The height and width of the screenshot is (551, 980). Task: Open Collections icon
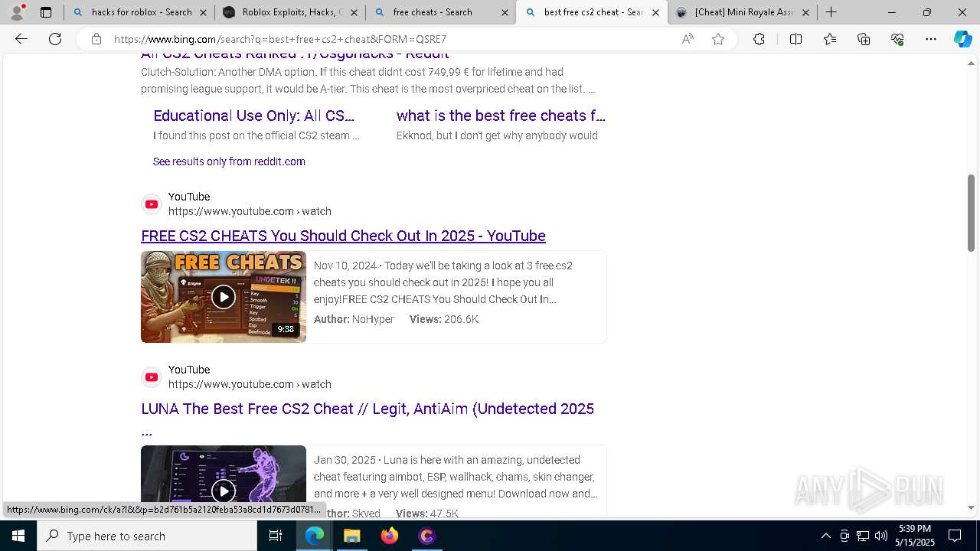pos(864,39)
